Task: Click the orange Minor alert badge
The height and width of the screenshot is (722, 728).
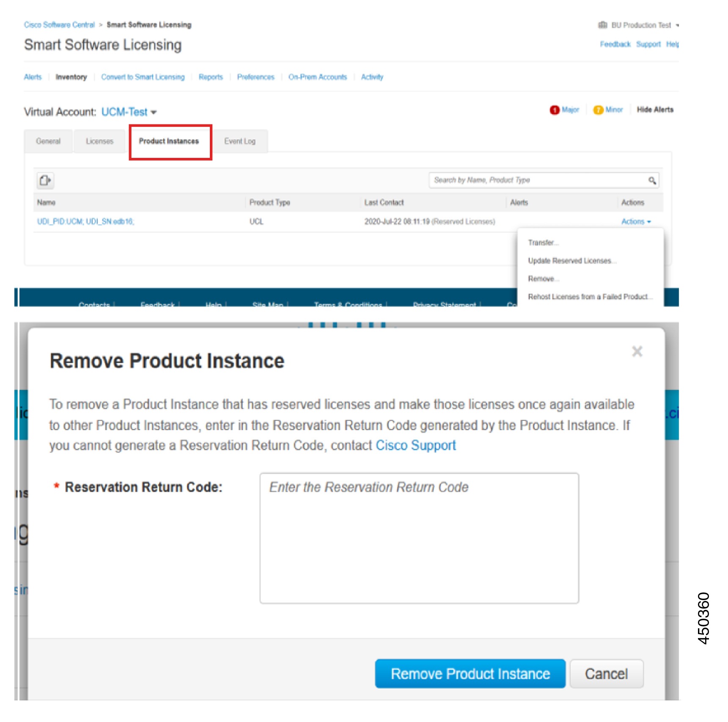Action: [x=598, y=110]
